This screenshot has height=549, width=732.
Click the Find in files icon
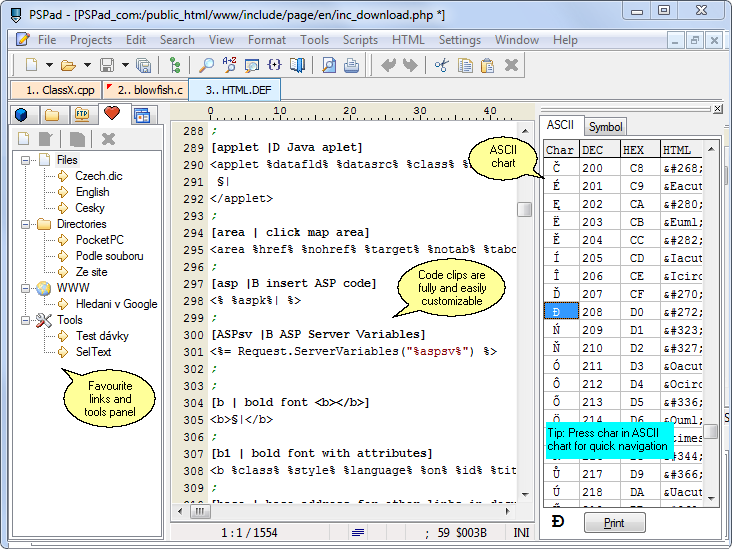click(x=252, y=65)
